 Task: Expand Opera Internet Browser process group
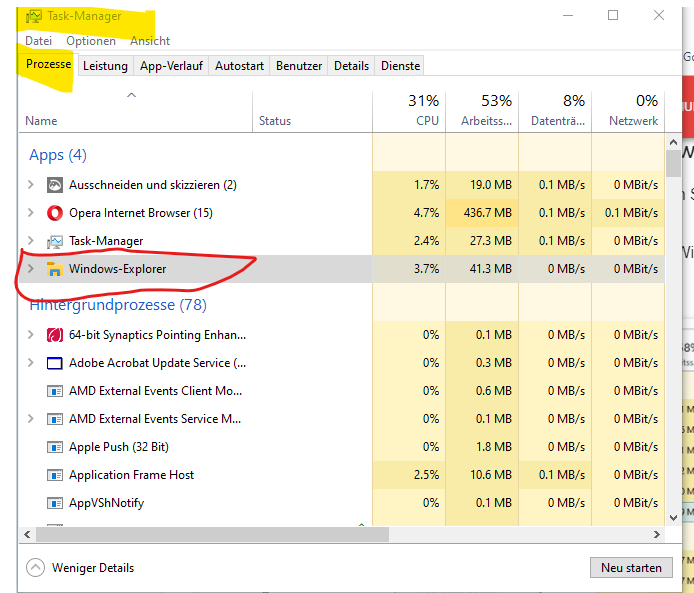pyautogui.click(x=31, y=212)
